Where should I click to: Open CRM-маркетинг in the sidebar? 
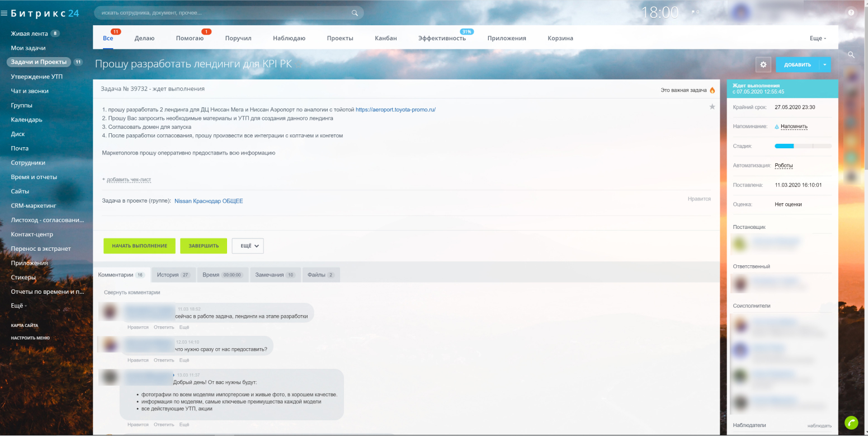tap(34, 205)
